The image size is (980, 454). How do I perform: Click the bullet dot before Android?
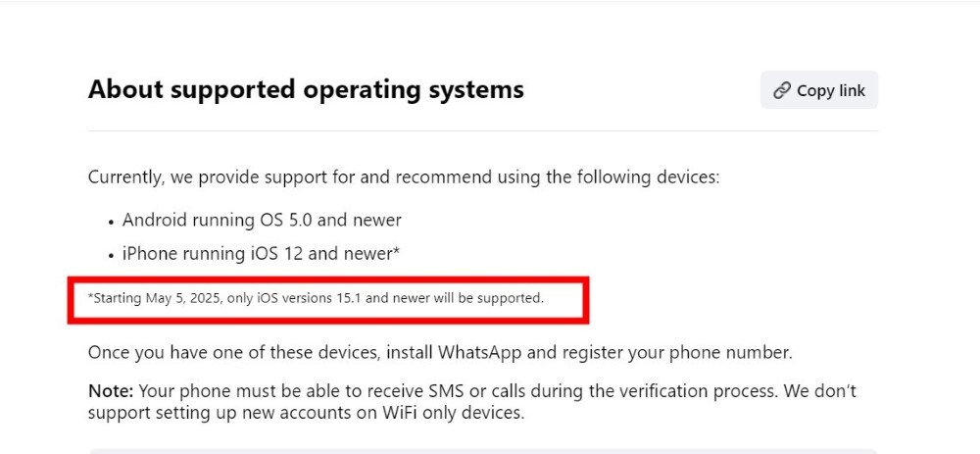(111, 222)
